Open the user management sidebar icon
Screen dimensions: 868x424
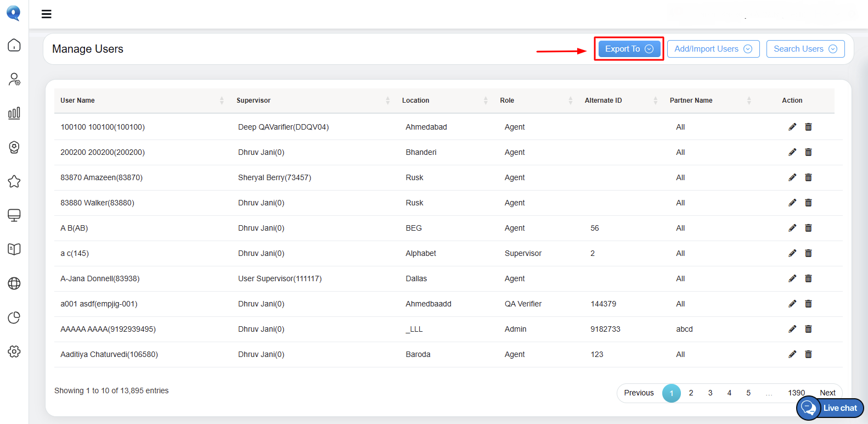pos(14,79)
